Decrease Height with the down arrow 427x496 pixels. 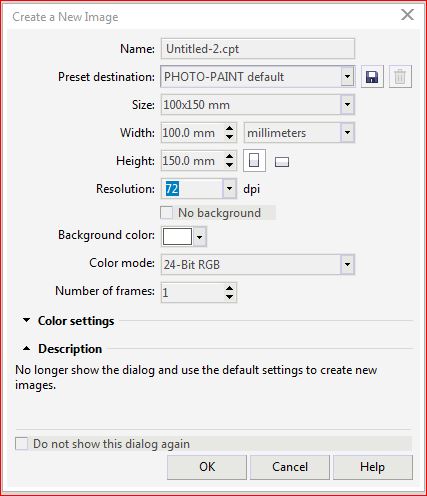229,165
